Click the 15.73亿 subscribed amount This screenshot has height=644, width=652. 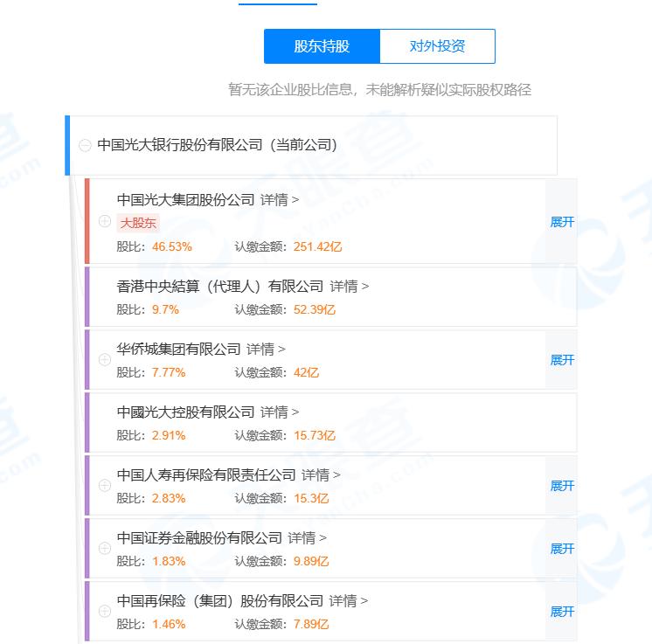click(314, 435)
